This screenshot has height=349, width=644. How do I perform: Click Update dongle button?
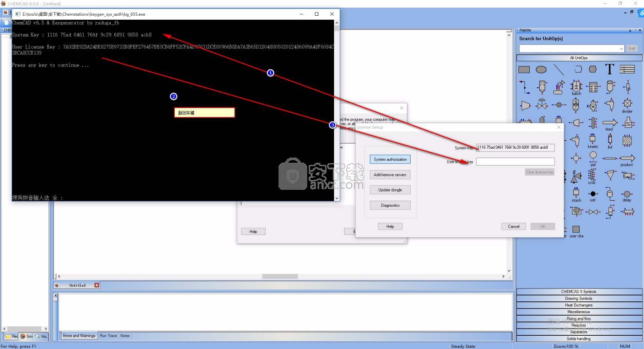point(390,190)
